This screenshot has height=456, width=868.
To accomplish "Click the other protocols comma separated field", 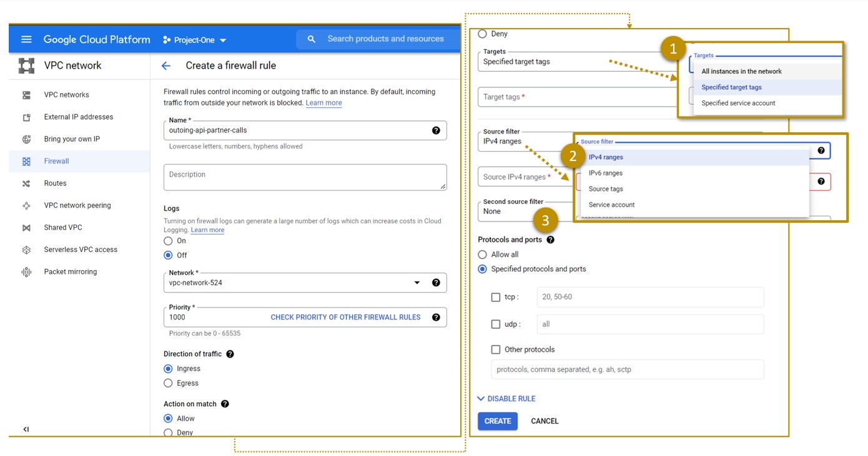I will point(628,369).
